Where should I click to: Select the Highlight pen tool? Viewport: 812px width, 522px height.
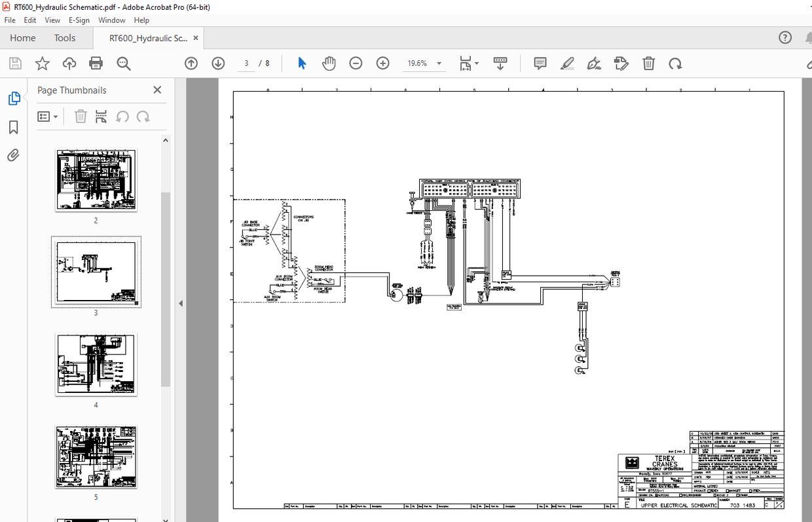pyautogui.click(x=567, y=63)
